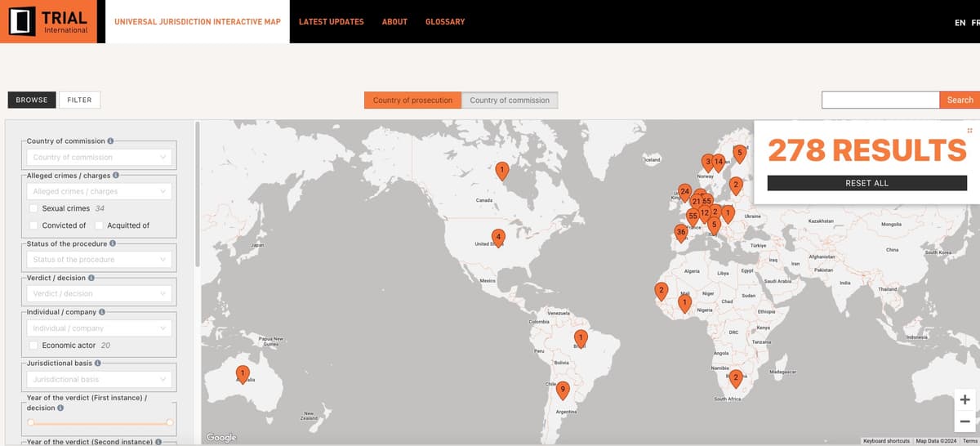Enable the Sexual crimes checkbox
This screenshot has height=446, width=980.
34,208
